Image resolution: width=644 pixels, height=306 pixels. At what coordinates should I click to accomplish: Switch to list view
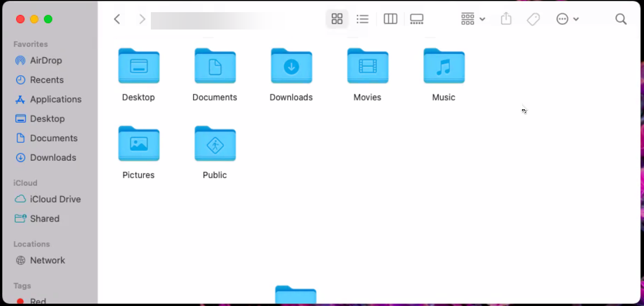[x=362, y=19]
